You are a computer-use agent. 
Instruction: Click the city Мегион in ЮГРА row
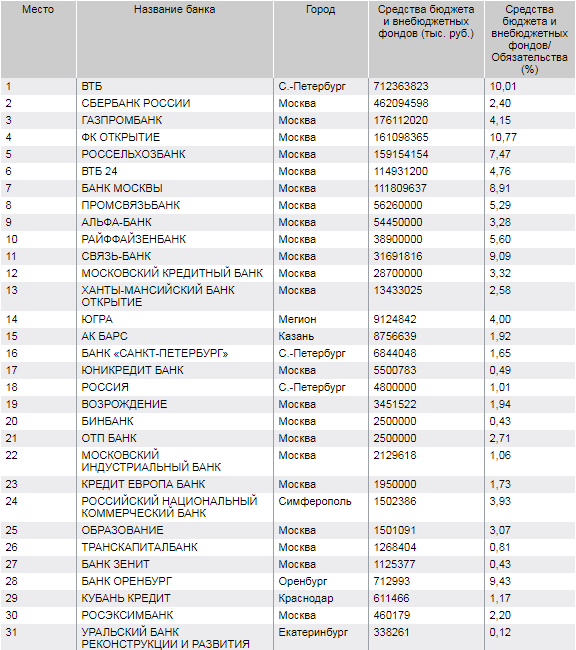297,320
